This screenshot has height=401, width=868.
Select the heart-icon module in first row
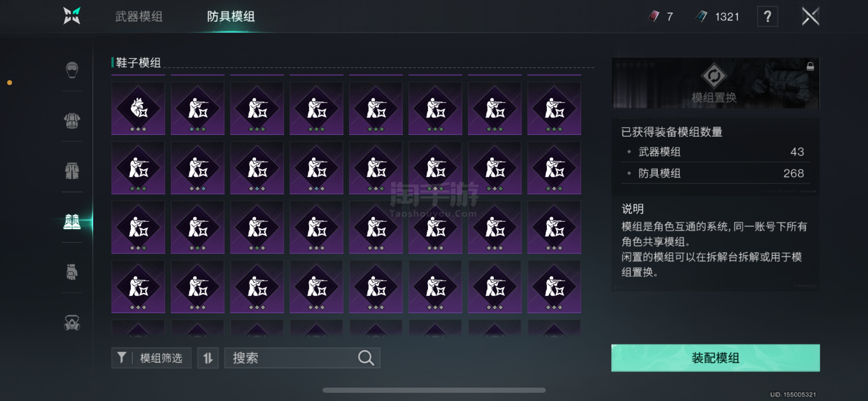(x=138, y=108)
